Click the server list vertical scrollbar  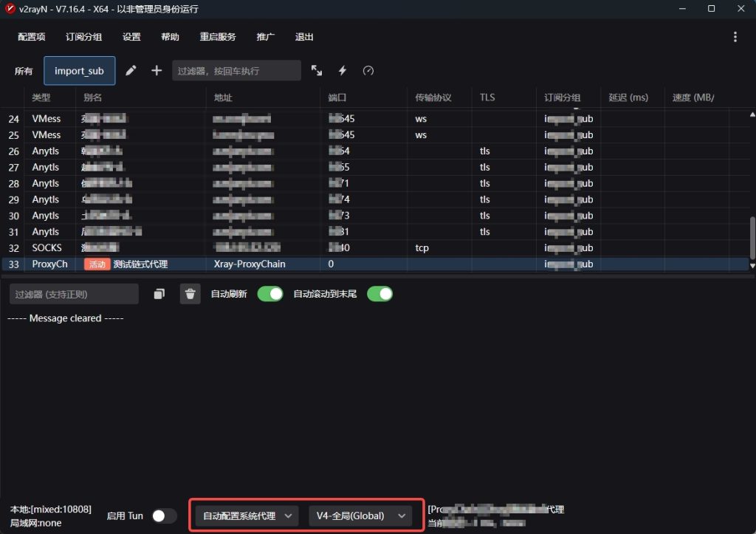752,236
